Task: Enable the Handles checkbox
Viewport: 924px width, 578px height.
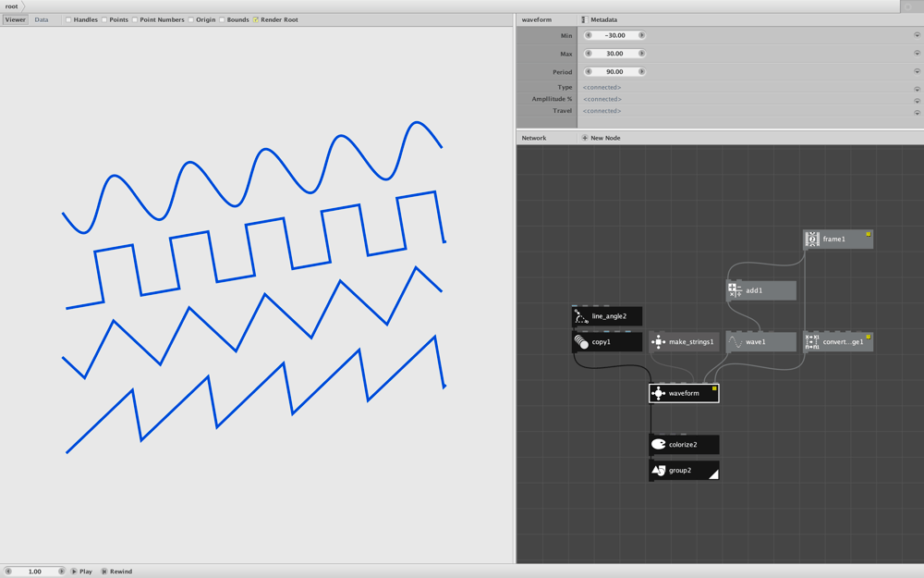Action: [68, 19]
